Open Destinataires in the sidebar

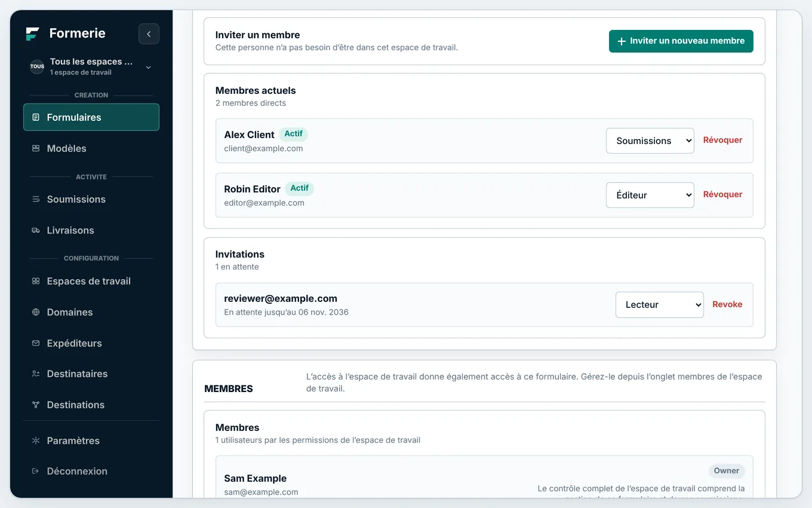[91, 374]
